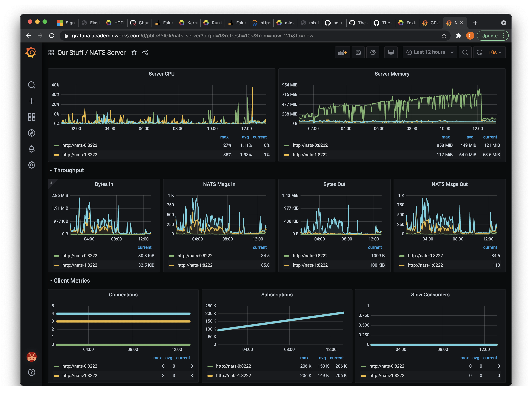Open the 10s refresh interval dropdown
Viewport: 532px width, 413px height.
[495, 52]
